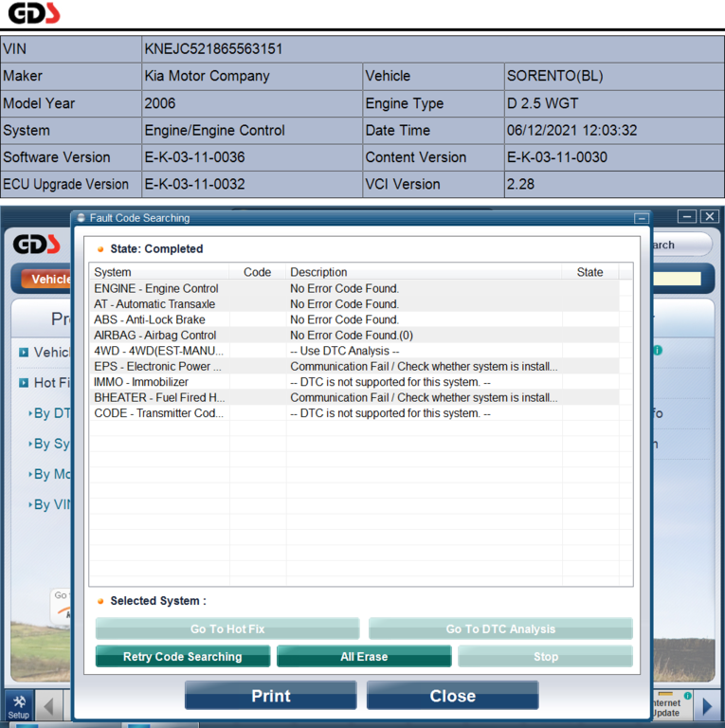Click Software Version value E-K-03-11-0036
725x728 pixels.
click(x=194, y=157)
